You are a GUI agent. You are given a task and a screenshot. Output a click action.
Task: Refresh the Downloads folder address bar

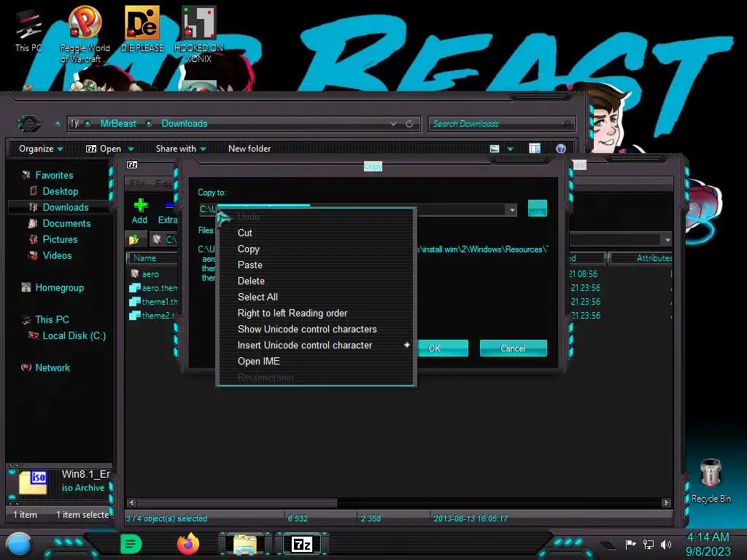pyautogui.click(x=409, y=124)
